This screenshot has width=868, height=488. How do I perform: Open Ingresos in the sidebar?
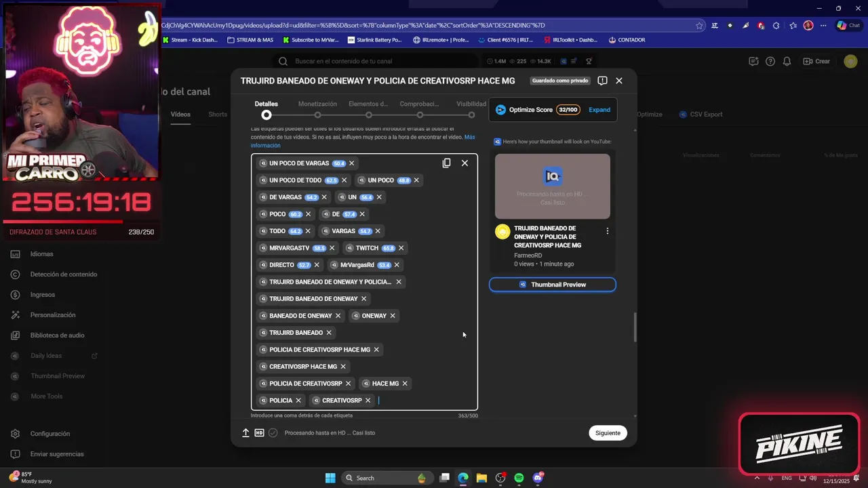point(42,295)
